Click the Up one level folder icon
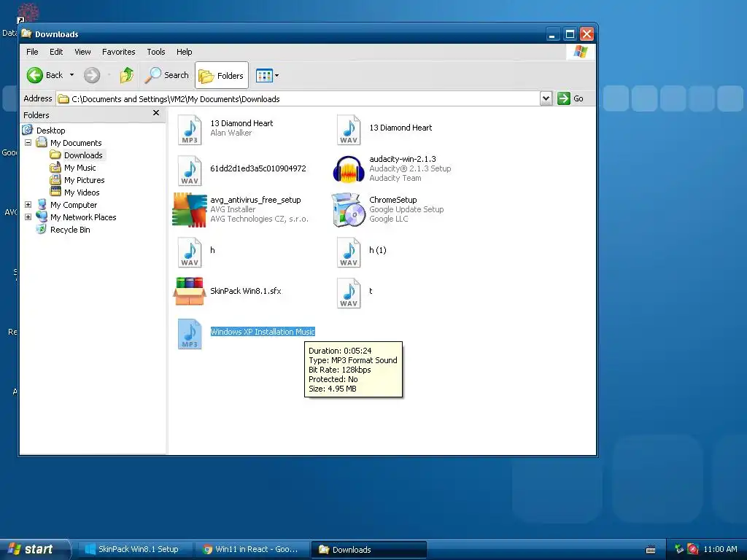This screenshot has width=747, height=560. pyautogui.click(x=127, y=75)
